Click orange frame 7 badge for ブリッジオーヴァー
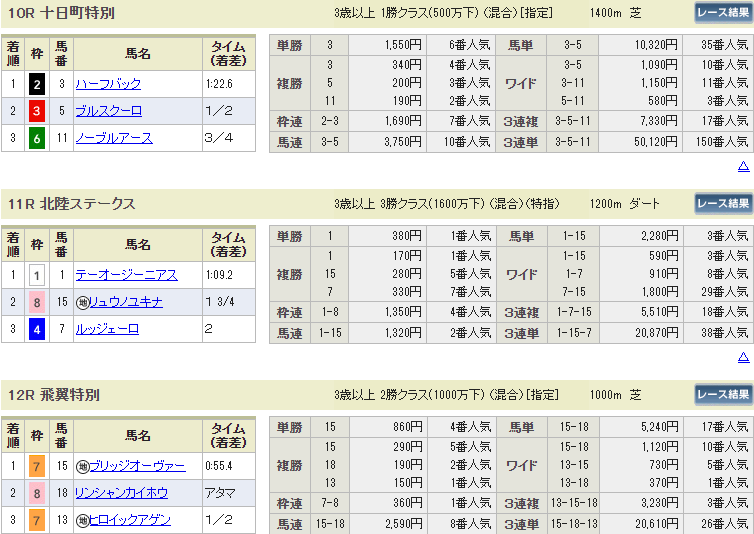 pos(37,466)
